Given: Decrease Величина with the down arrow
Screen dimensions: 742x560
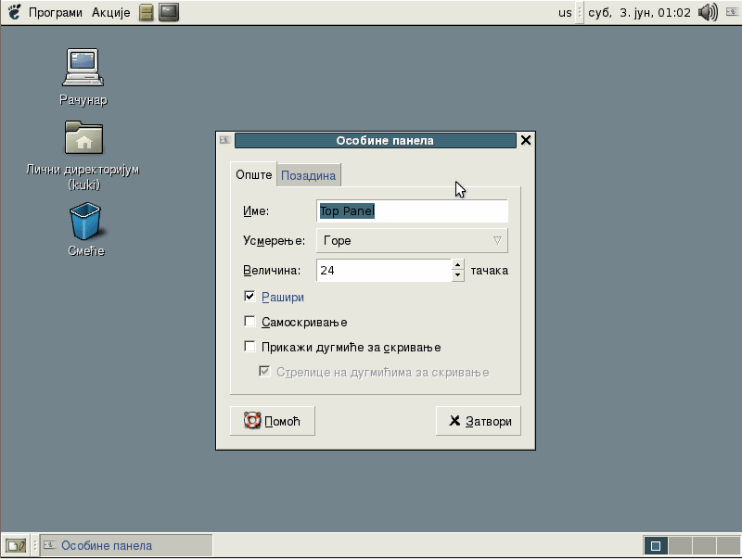Looking at the screenshot, I should pyautogui.click(x=457, y=275).
